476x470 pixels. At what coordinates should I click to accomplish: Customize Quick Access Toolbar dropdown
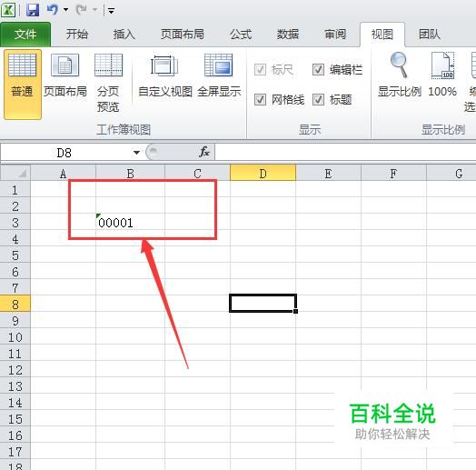(x=111, y=11)
